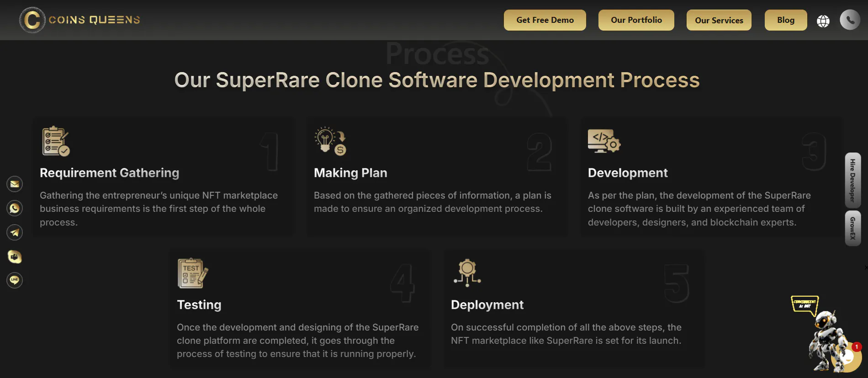Click the Microsoft Teams contact icon
868x378 pixels.
click(15, 257)
